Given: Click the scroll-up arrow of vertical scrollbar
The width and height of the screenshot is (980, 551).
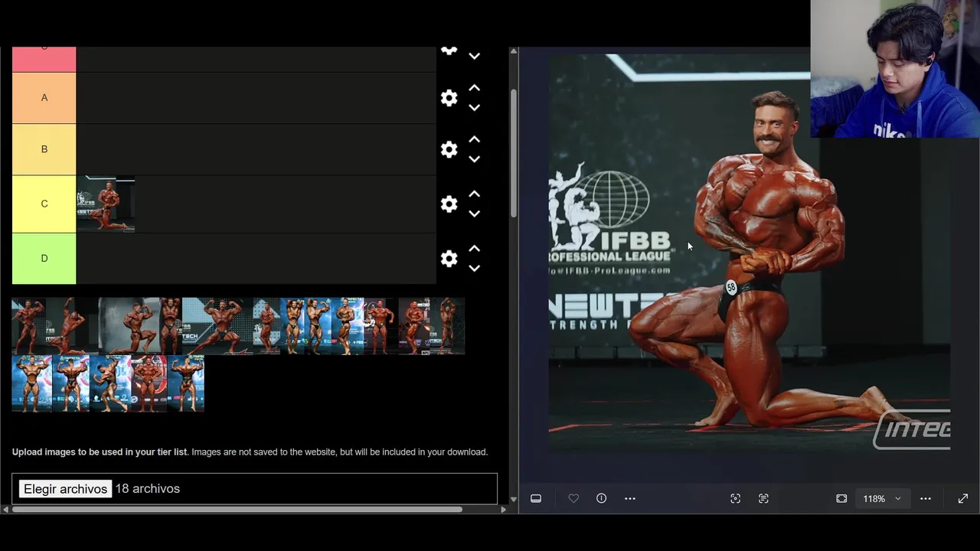Looking at the screenshot, I should click(x=514, y=51).
